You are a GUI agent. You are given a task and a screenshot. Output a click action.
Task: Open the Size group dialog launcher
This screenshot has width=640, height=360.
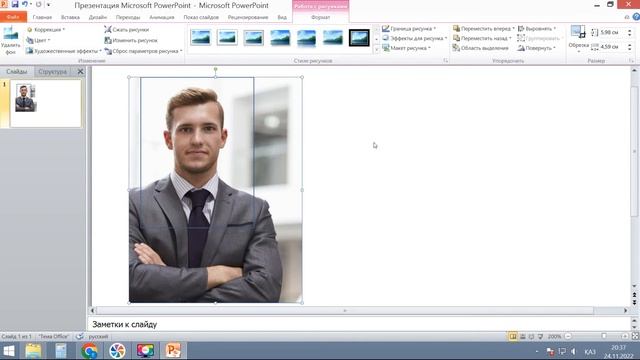[631, 61]
